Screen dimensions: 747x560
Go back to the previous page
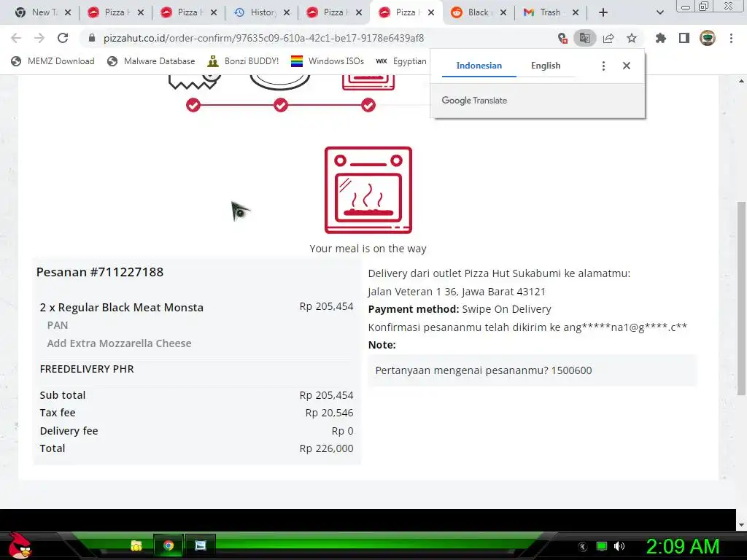click(x=16, y=38)
